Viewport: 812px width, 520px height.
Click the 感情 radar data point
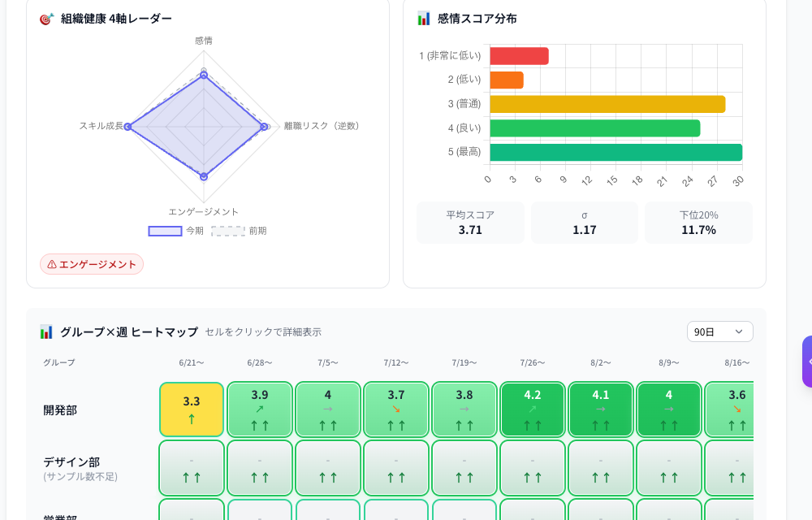pos(204,76)
